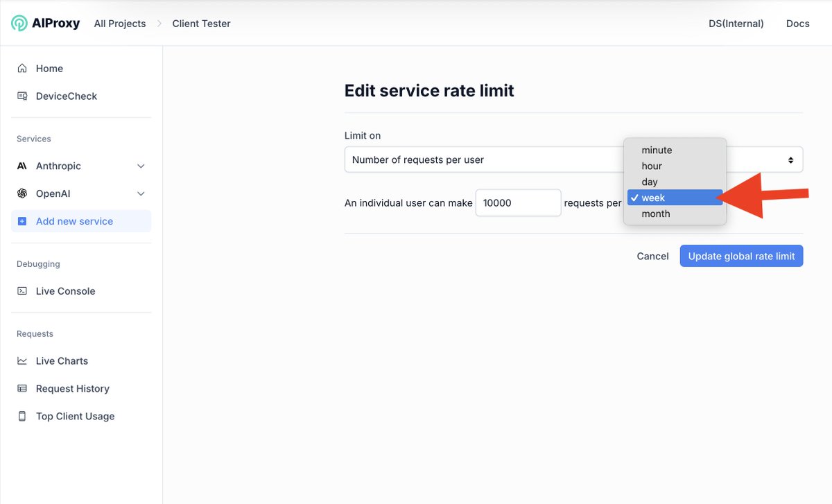Click the AIProxy brand name text
Screen dimensions: 832x504
(x=55, y=24)
